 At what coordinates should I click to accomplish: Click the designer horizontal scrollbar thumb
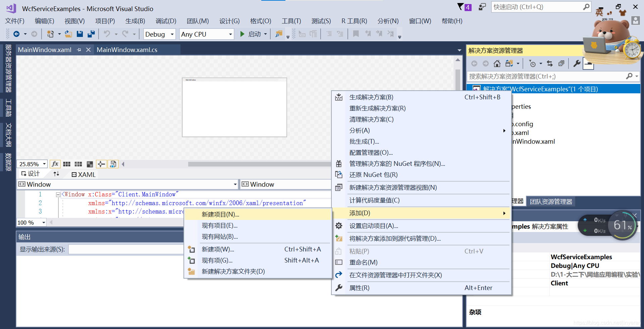pyautogui.click(x=259, y=164)
